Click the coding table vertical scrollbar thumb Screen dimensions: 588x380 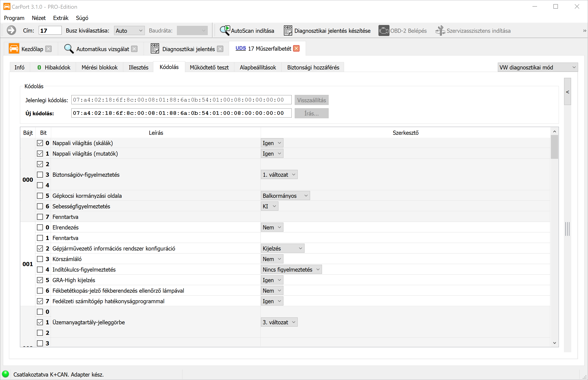[x=554, y=147]
